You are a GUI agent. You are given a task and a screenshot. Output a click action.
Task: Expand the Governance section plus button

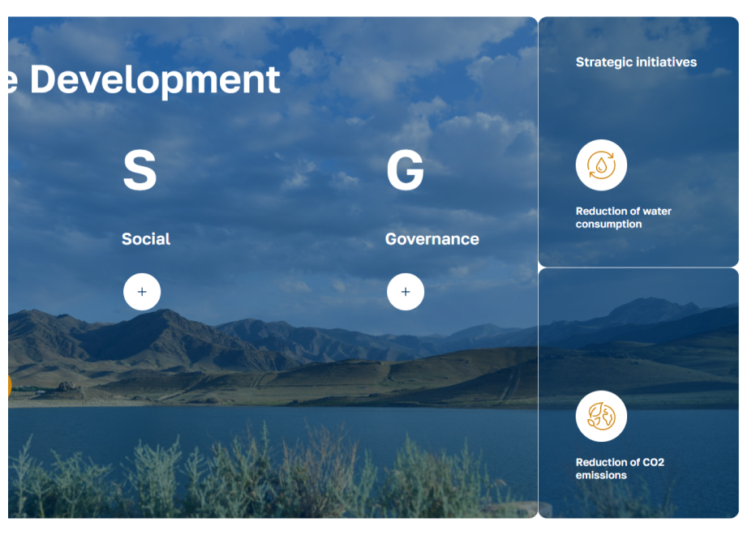pyautogui.click(x=406, y=292)
